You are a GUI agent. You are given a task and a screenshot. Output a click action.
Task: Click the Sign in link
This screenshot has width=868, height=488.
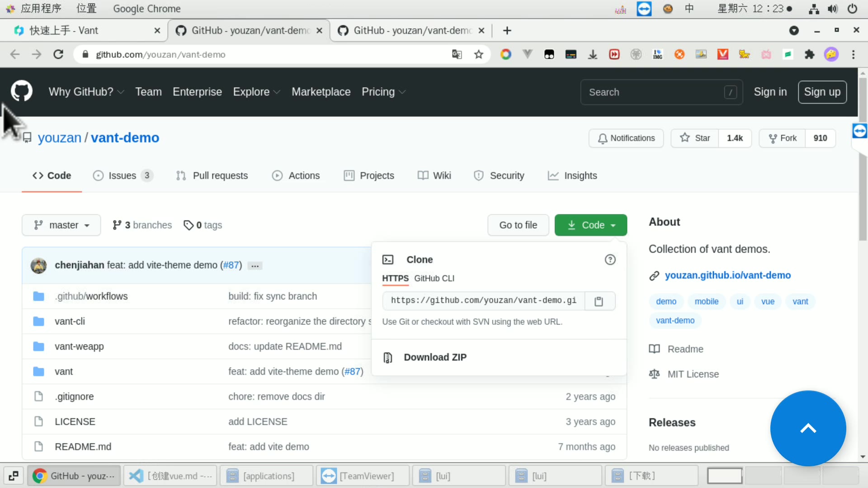[x=770, y=92]
